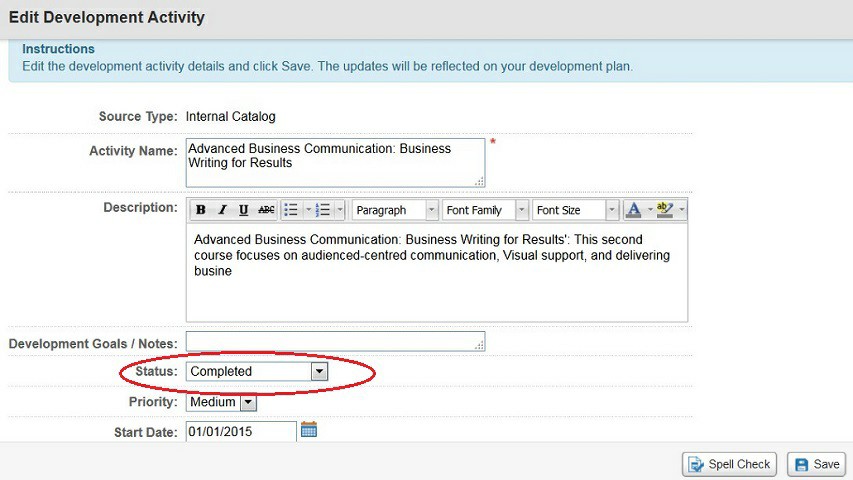This screenshot has width=853, height=480.
Task: Open numbered list style options arrow
Action: point(340,210)
